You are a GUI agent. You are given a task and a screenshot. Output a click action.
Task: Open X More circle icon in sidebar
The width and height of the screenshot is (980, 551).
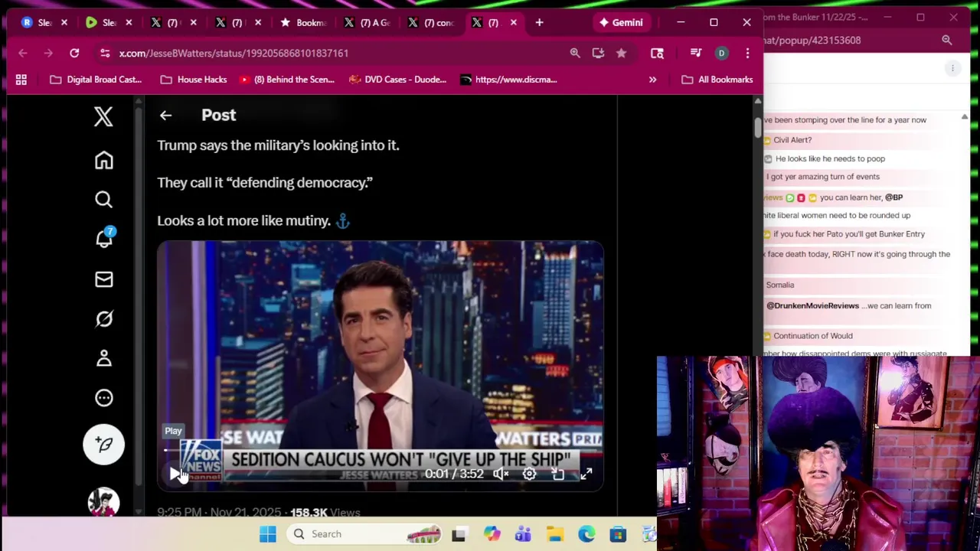coord(103,398)
